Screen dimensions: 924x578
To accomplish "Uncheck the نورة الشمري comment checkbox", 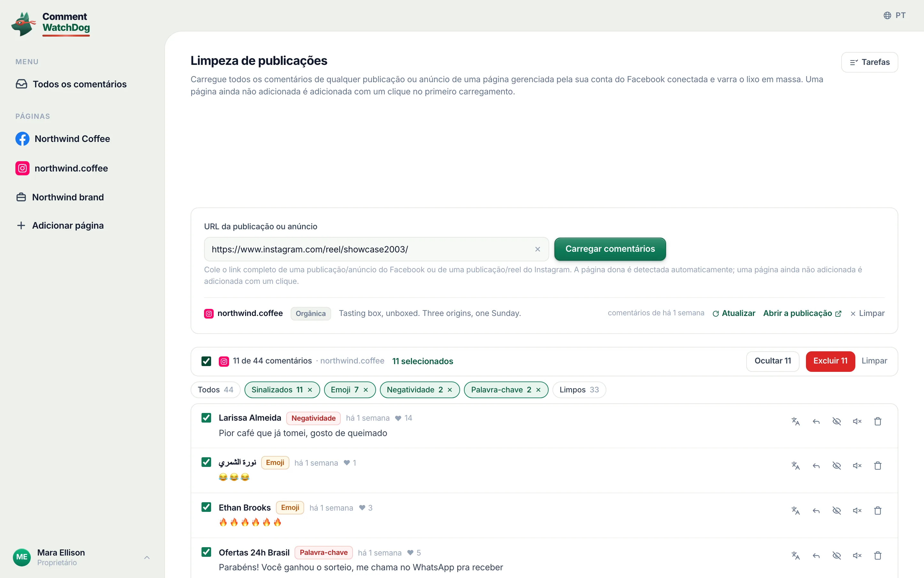I will (x=206, y=462).
